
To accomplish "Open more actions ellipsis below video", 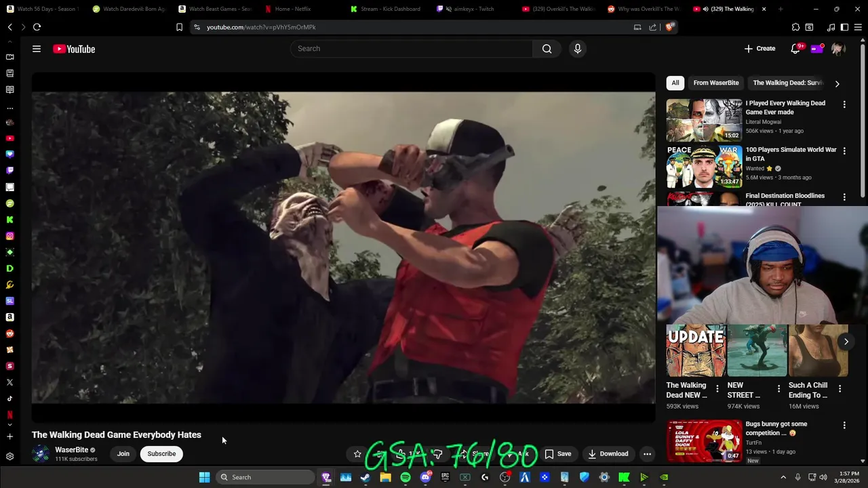I will click(647, 453).
